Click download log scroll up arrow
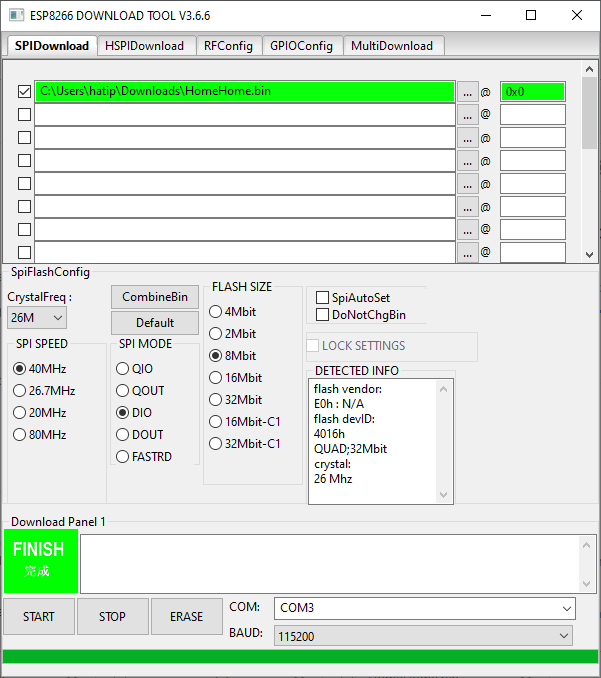Viewport: 601px width, 678px height. [x=586, y=545]
